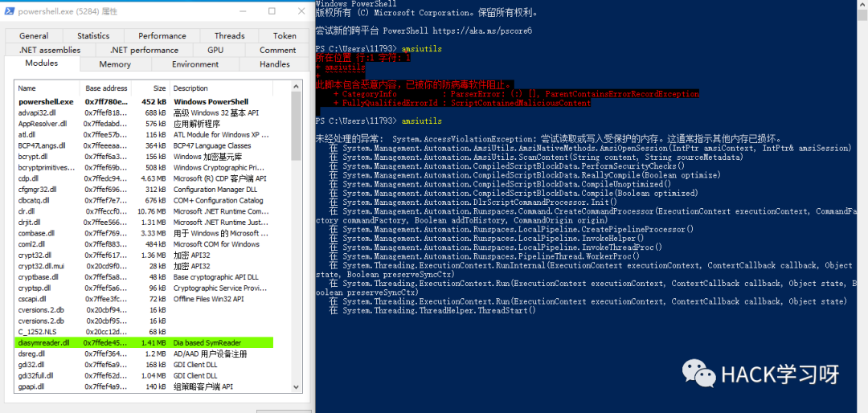Select the powershell.exe module row
The image size is (868, 413).
click(144, 102)
